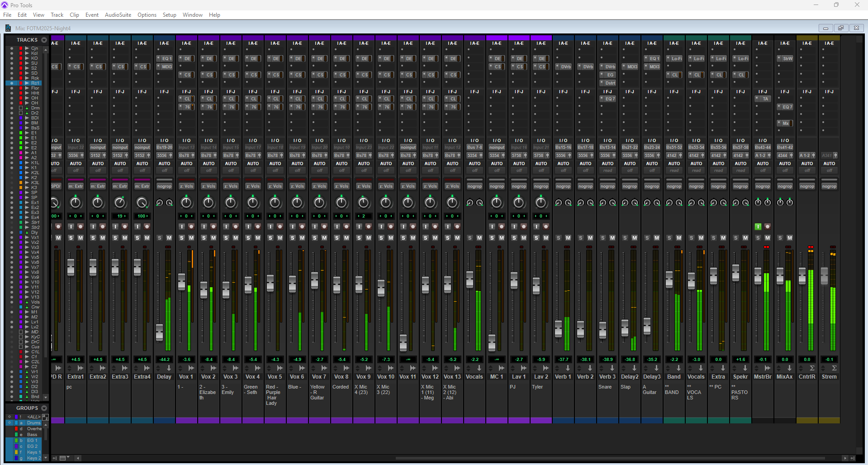Record-enable the Vox 3 track

[236, 227]
